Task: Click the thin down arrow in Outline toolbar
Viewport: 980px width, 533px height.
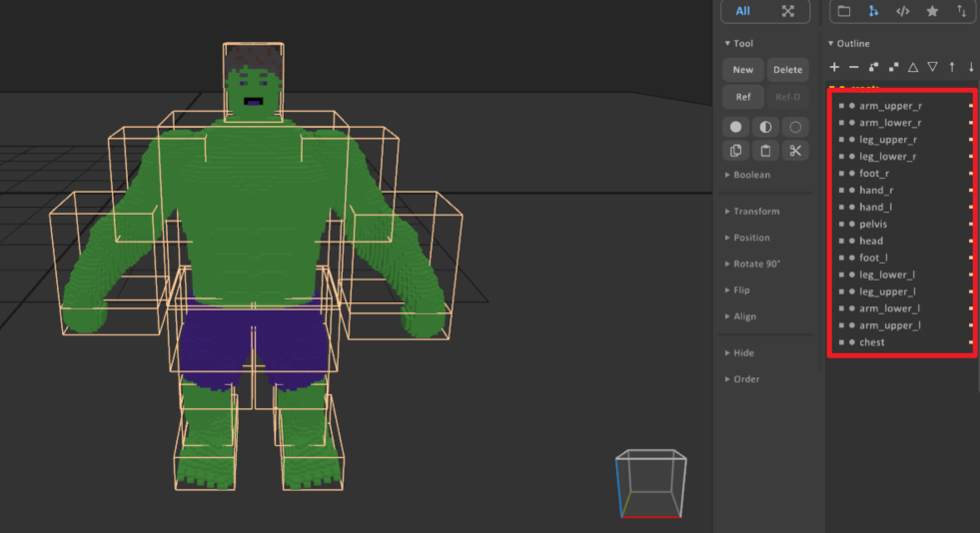Action: click(971, 67)
